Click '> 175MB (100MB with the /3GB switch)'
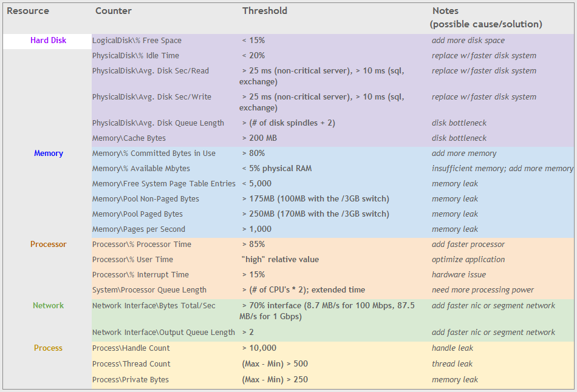Viewport: 577px width, 392px height. 316,199
